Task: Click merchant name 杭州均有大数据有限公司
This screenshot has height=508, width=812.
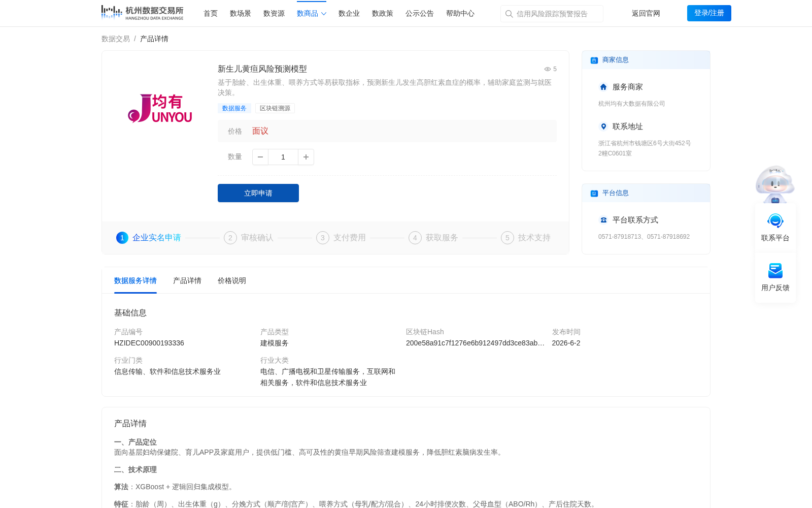Action: tap(632, 104)
